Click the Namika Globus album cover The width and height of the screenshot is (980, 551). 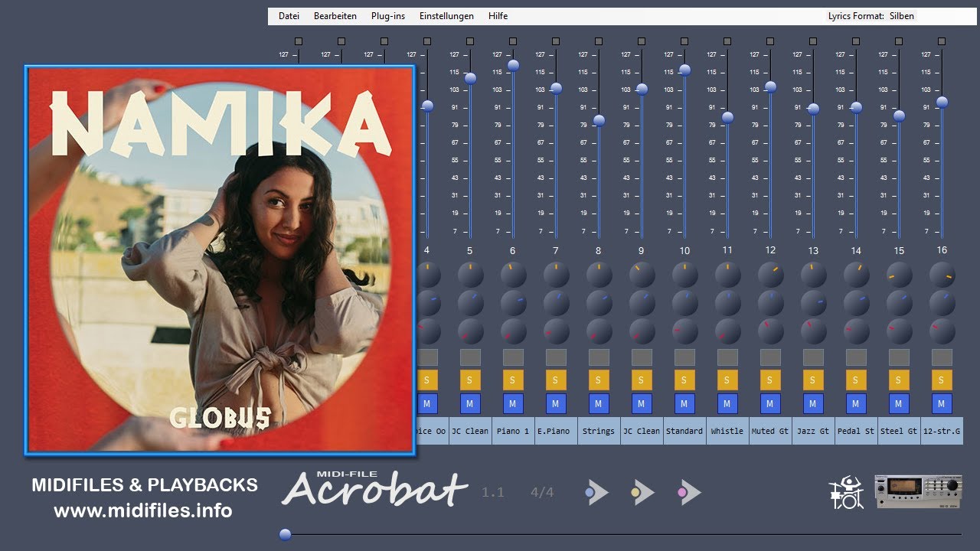coord(220,259)
